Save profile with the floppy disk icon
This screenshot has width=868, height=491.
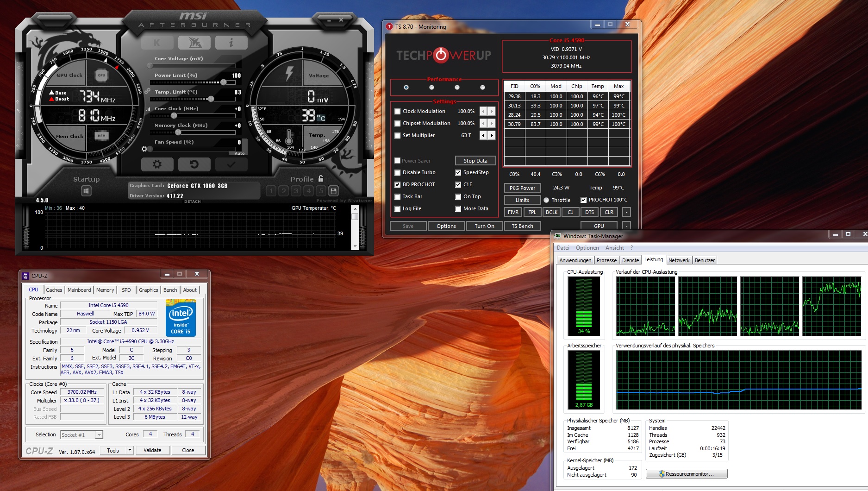coord(333,191)
